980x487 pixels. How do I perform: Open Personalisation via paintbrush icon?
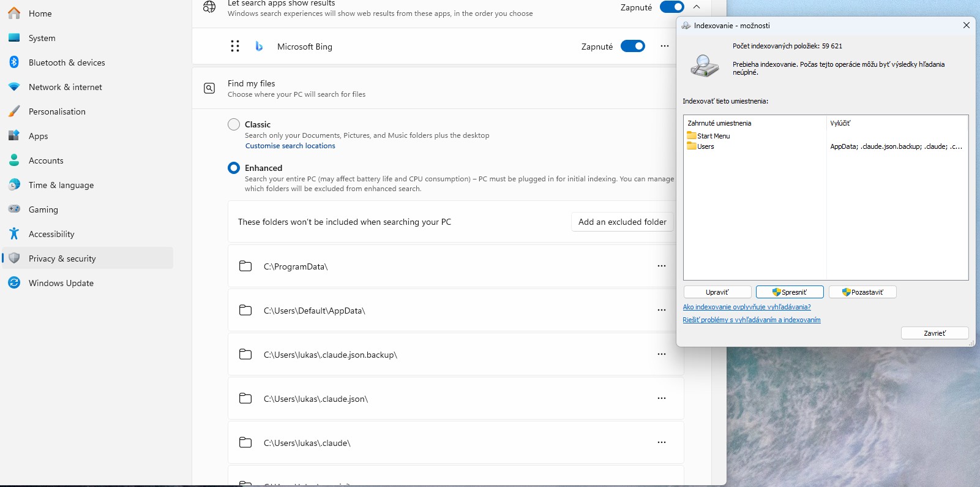[14, 111]
